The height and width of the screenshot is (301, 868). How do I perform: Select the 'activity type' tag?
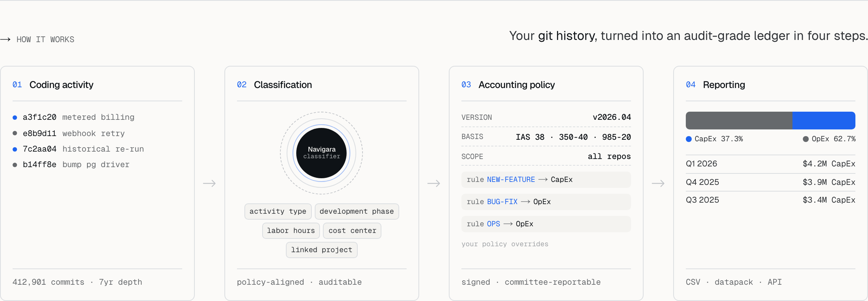278,212
